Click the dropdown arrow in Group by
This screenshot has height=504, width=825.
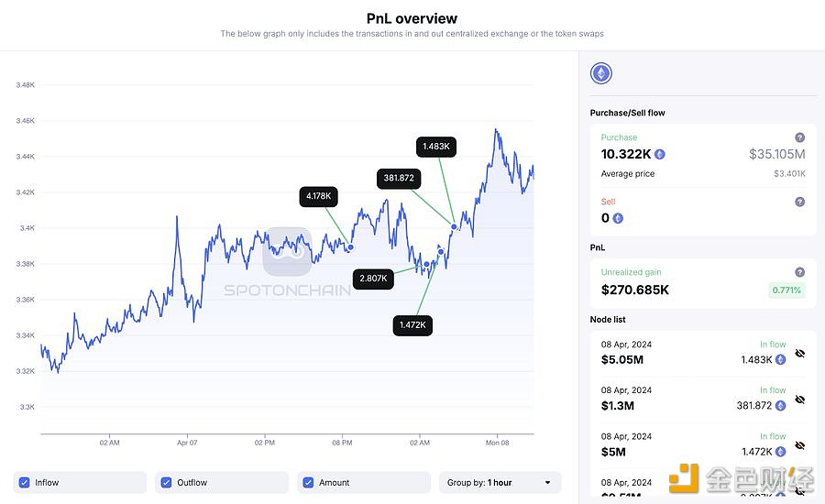(548, 482)
